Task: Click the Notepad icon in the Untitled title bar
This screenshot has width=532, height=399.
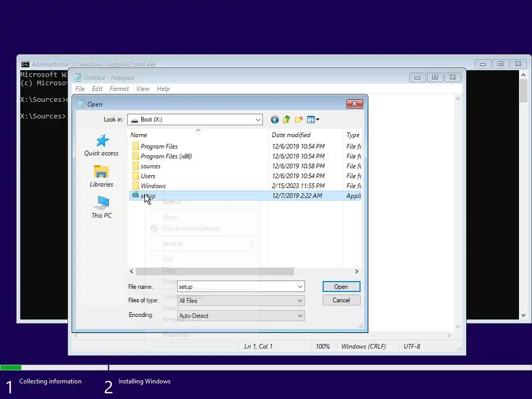Action: point(77,78)
